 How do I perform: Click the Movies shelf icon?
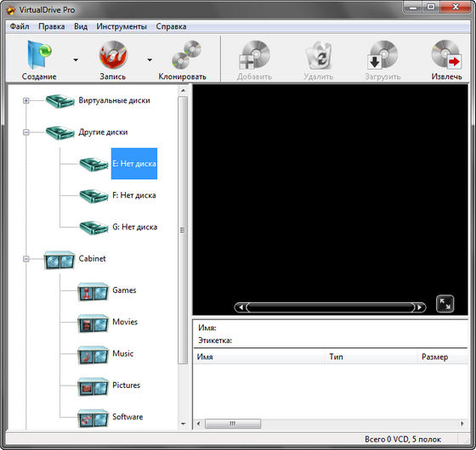(93, 323)
